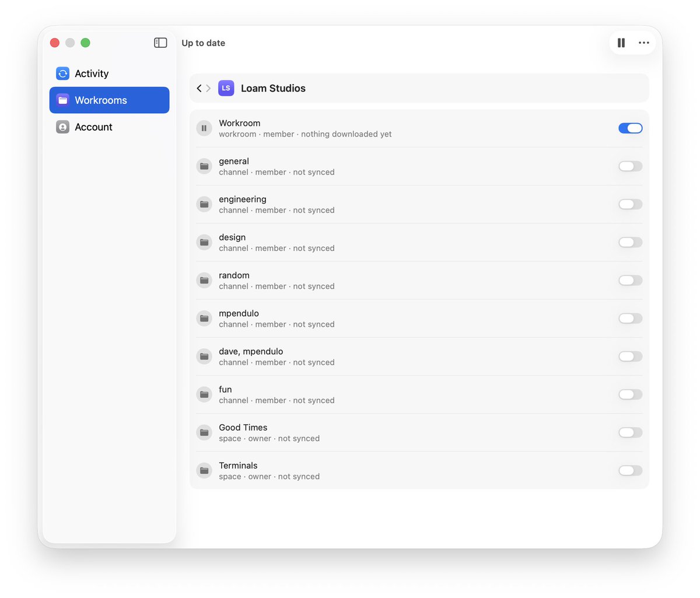This screenshot has height=598, width=700.
Task: Select the engineering channel name
Action: tap(243, 199)
